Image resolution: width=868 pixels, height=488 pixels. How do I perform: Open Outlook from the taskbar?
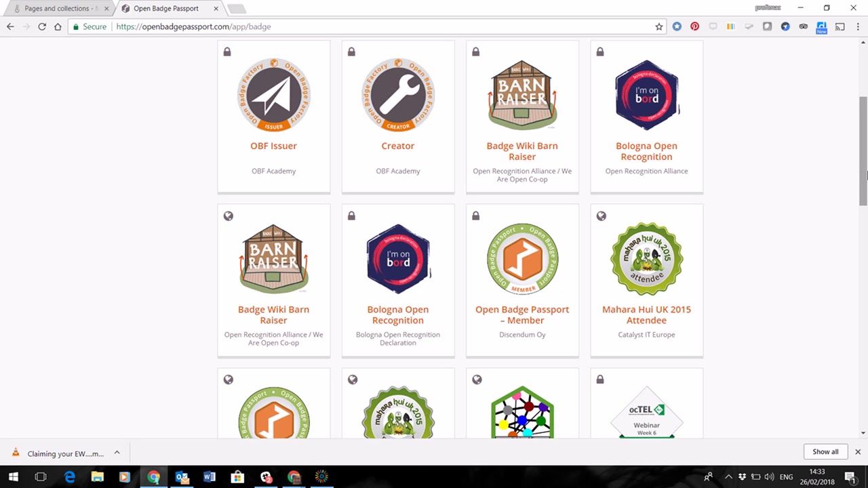pos(182,477)
